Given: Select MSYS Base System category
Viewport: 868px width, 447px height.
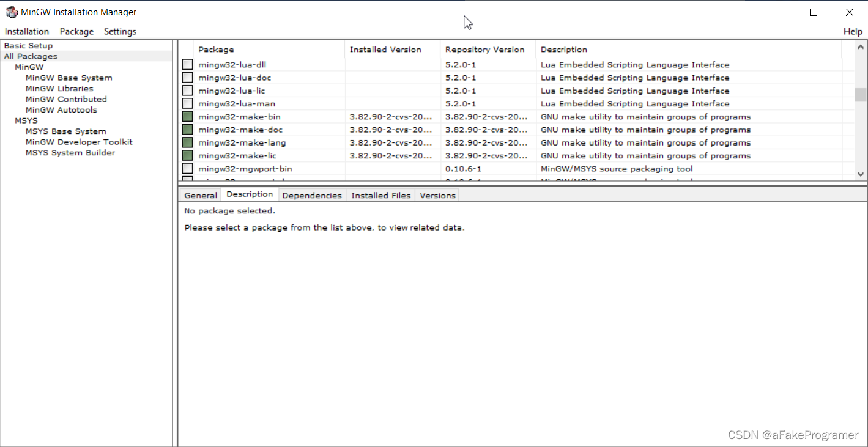Looking at the screenshot, I should click(x=65, y=131).
